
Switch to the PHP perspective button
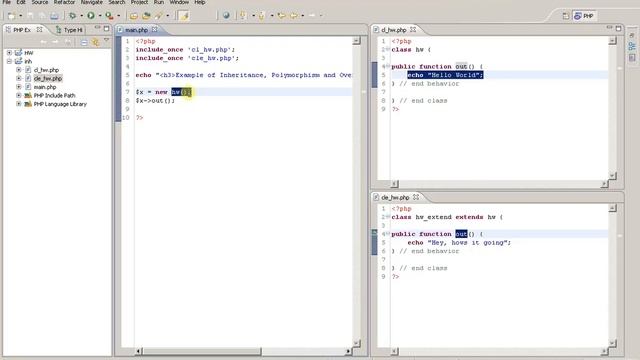point(584,16)
